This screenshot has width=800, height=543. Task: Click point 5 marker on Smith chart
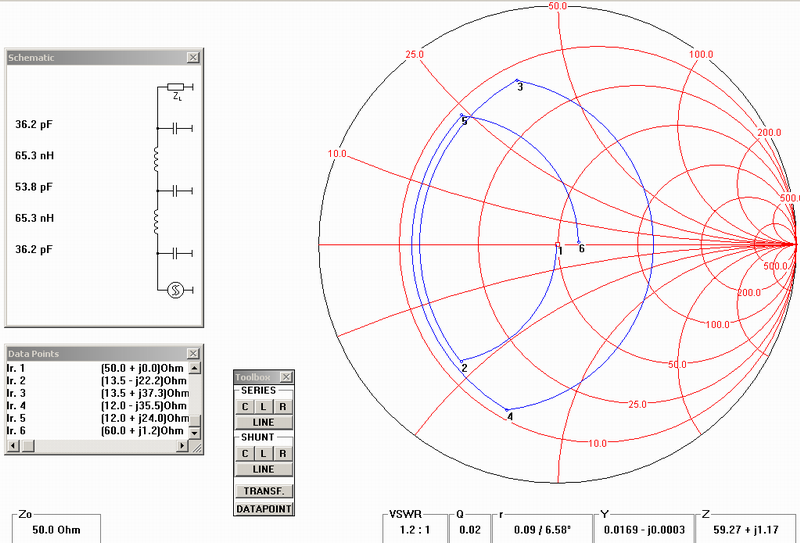(462, 115)
